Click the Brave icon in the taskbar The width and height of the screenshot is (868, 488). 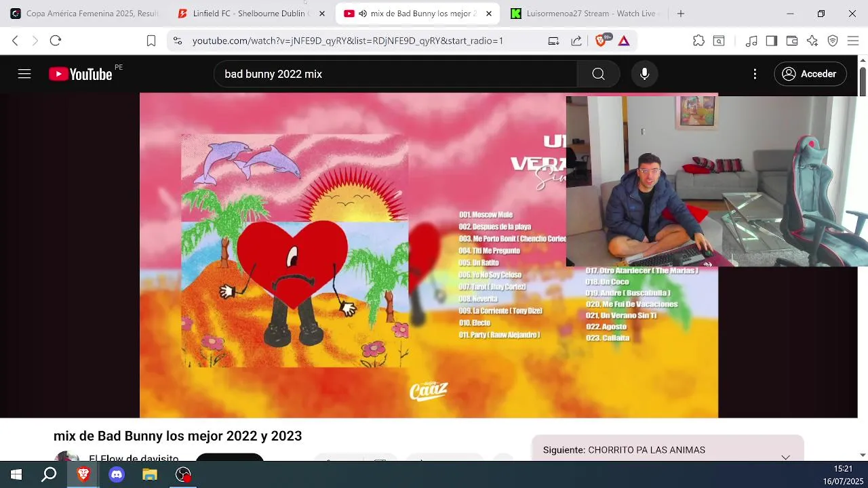[x=83, y=474]
